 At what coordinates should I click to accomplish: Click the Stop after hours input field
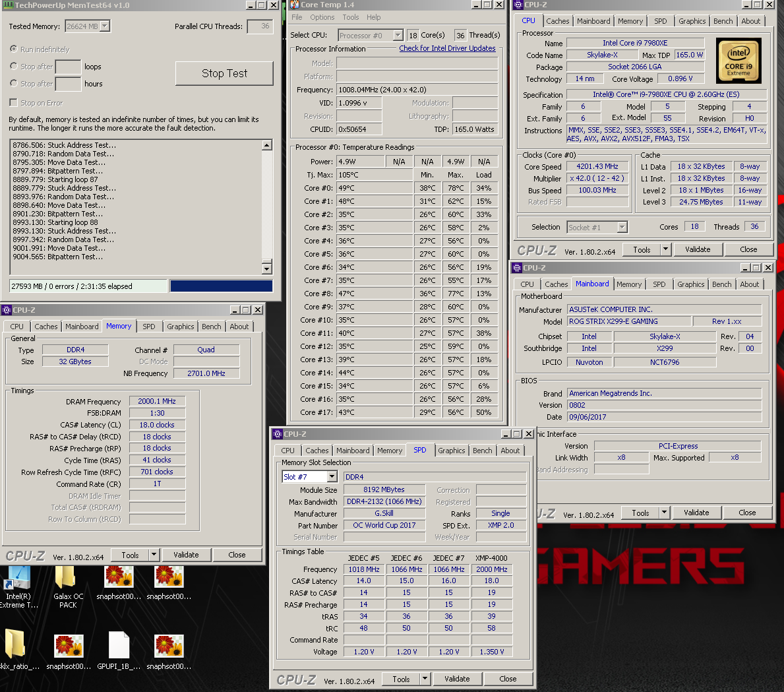point(68,84)
